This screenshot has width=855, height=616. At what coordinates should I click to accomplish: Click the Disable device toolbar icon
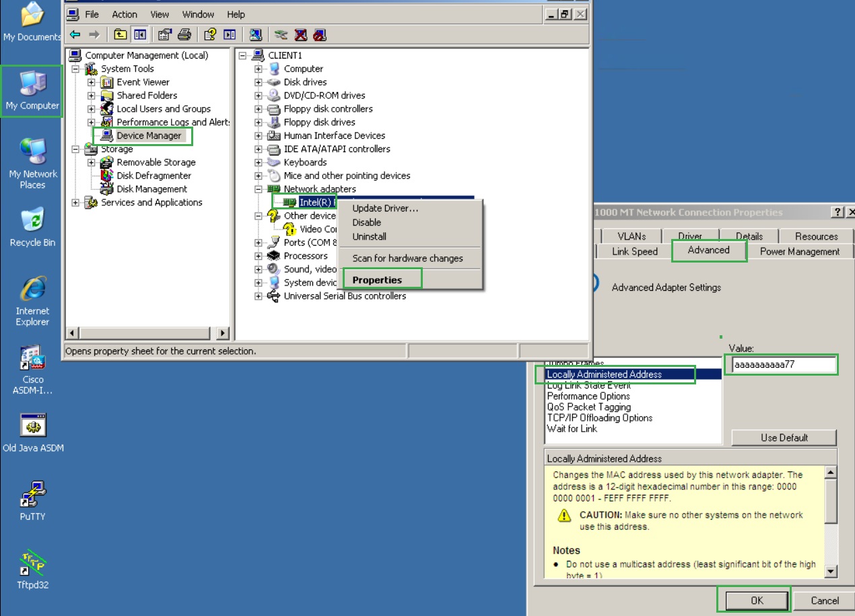tap(320, 34)
